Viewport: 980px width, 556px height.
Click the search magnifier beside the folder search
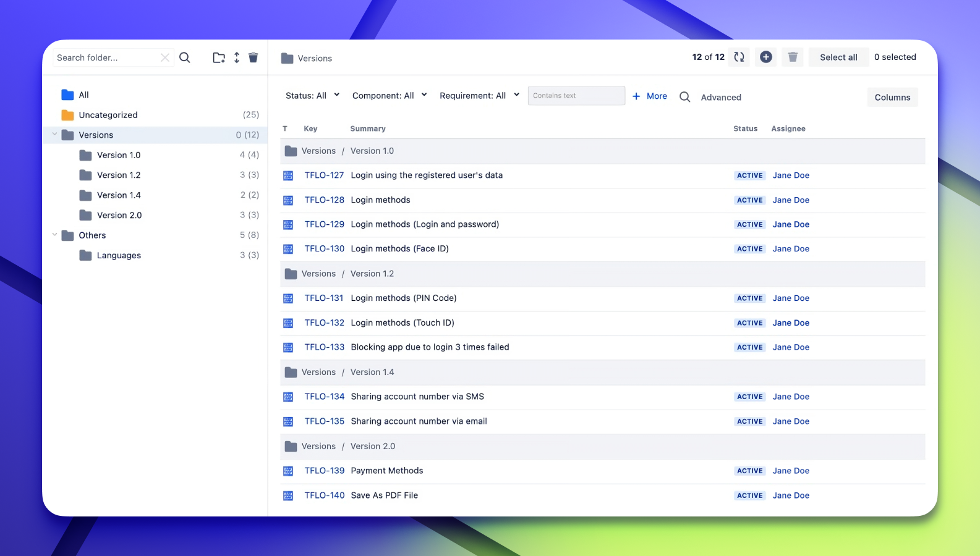(x=184, y=57)
